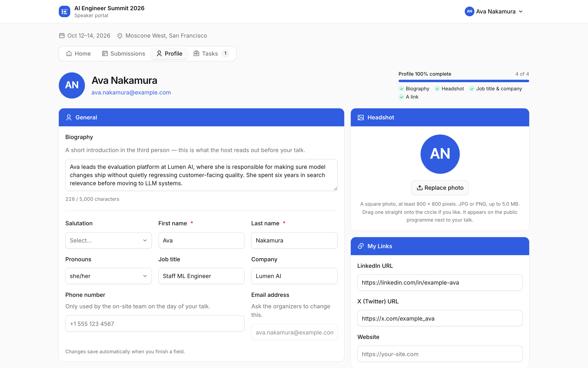Click the small AN avatar in header

(x=469, y=11)
